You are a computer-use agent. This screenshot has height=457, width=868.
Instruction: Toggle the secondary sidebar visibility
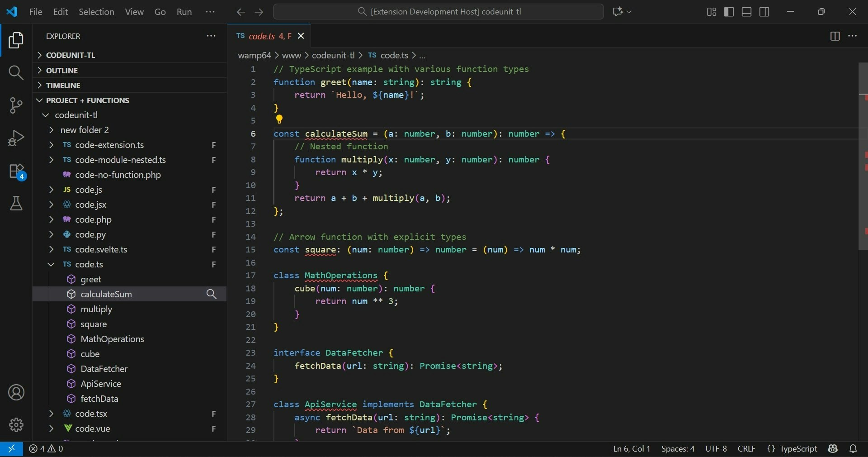tap(764, 12)
